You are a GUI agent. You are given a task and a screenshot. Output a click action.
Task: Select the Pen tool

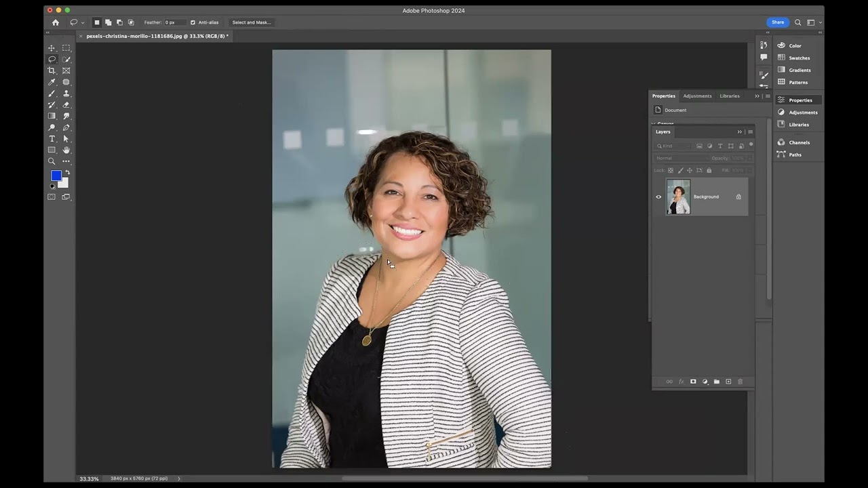pos(66,127)
